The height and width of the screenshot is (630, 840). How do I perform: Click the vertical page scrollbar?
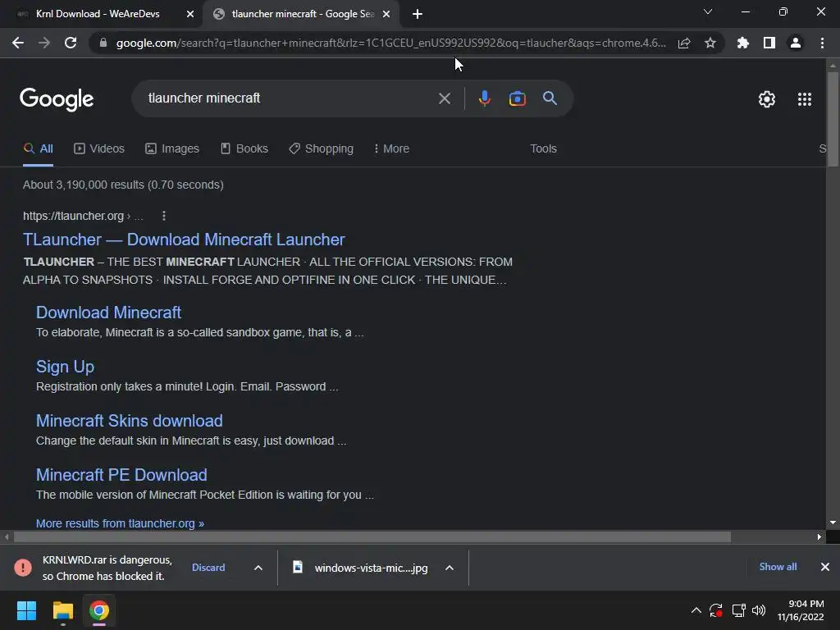click(833, 119)
